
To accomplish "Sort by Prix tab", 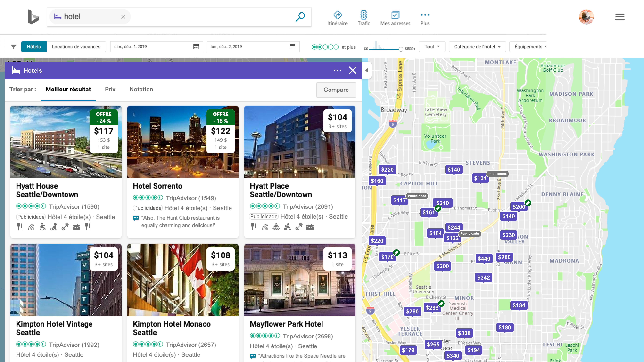I will (x=110, y=90).
